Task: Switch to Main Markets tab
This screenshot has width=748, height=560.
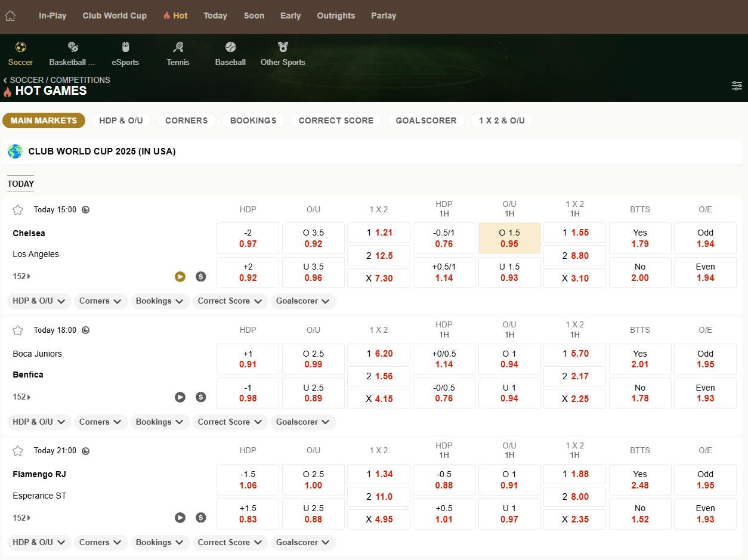Action: [44, 120]
